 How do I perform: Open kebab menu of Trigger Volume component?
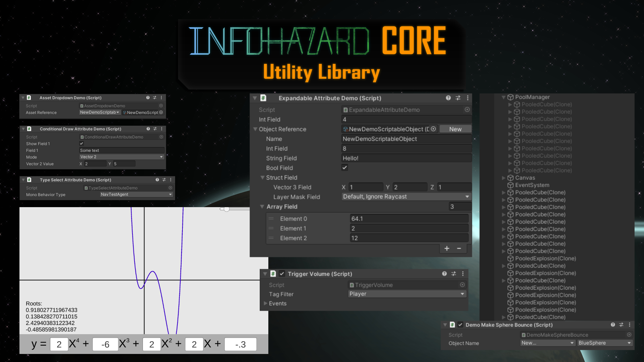[x=463, y=274]
